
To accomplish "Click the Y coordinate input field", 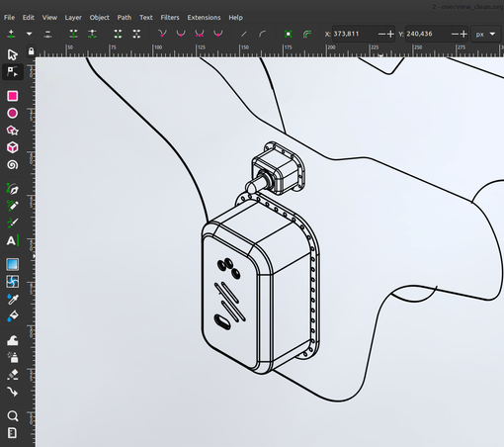I will 427,34.
